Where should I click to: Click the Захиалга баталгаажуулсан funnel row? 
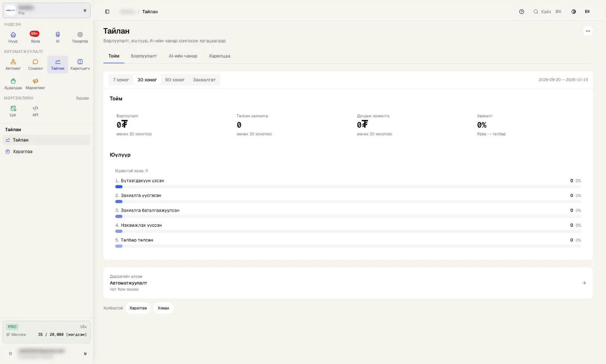click(x=348, y=213)
